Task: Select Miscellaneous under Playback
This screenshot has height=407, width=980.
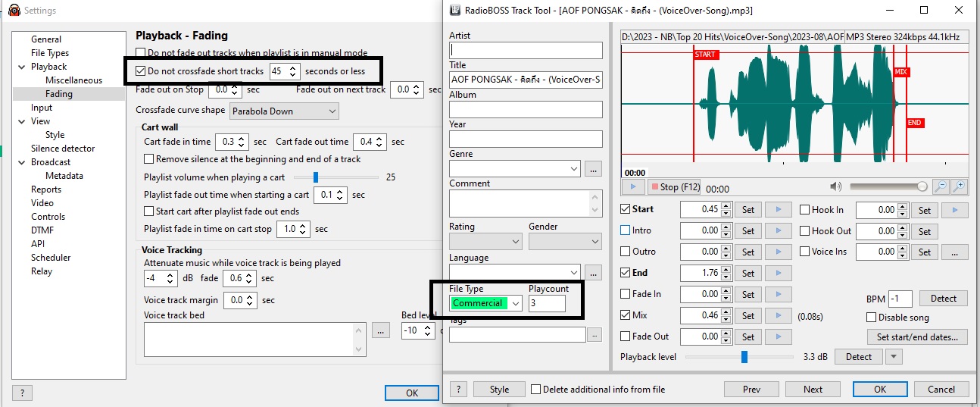Action: (73, 80)
